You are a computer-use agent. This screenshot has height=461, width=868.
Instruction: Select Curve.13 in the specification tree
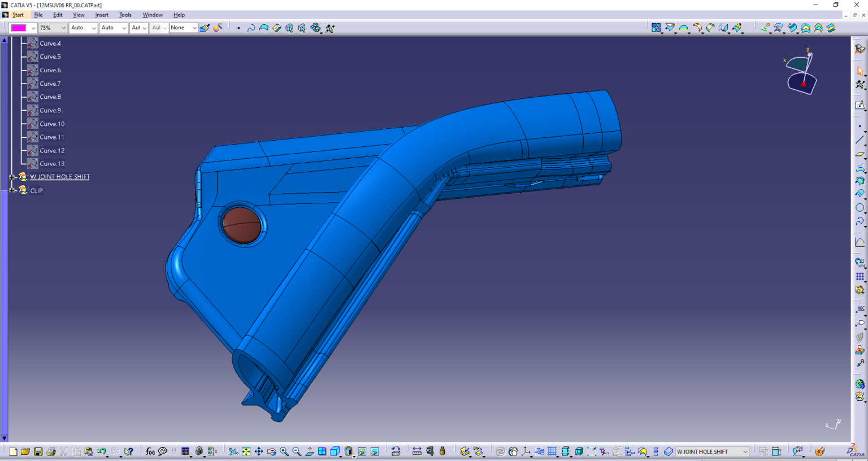point(52,164)
